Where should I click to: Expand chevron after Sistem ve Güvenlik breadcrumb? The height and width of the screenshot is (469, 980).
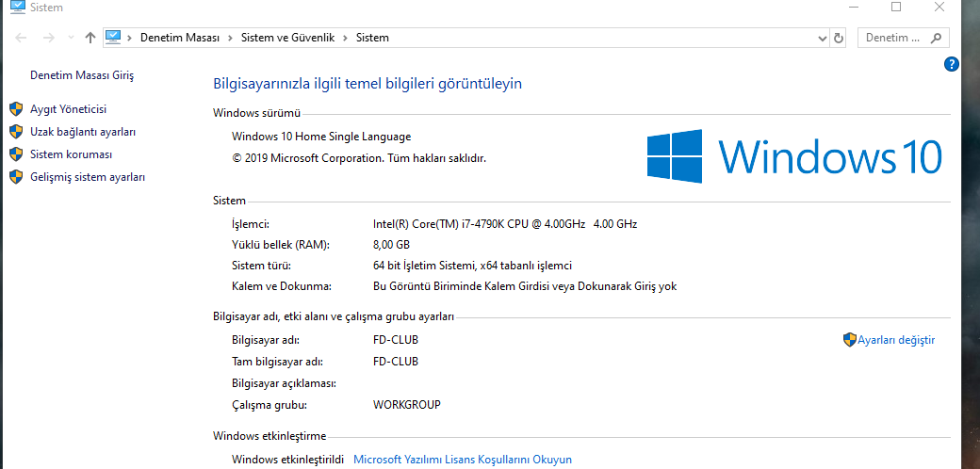tap(346, 38)
